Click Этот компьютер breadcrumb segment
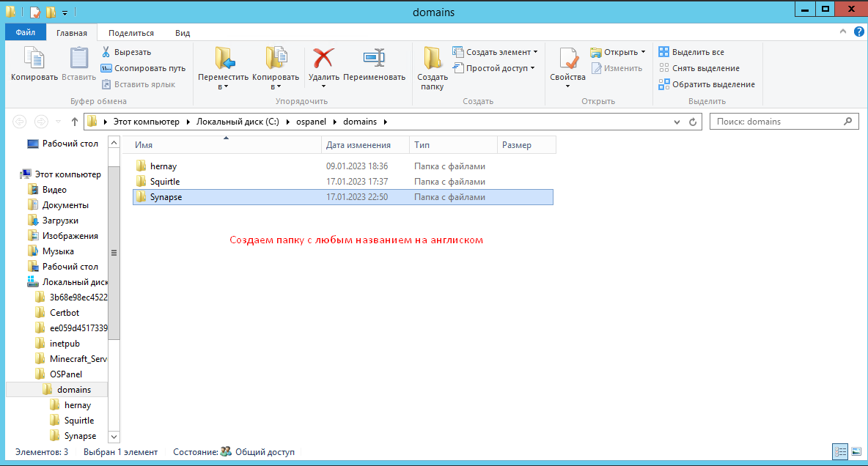The image size is (868, 466). (146, 122)
